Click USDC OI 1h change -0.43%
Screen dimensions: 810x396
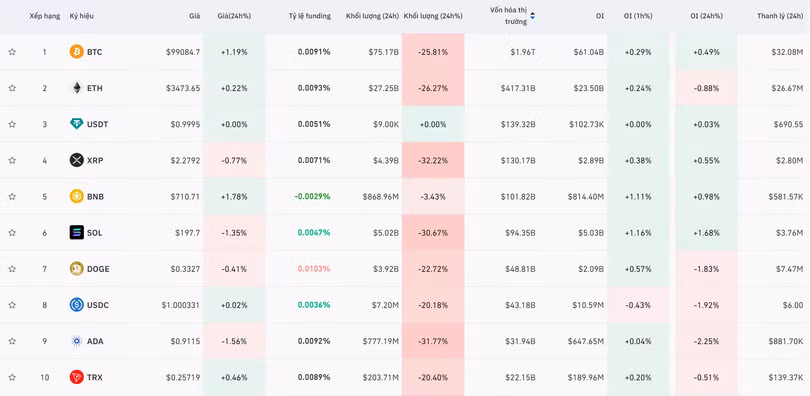[x=638, y=305]
